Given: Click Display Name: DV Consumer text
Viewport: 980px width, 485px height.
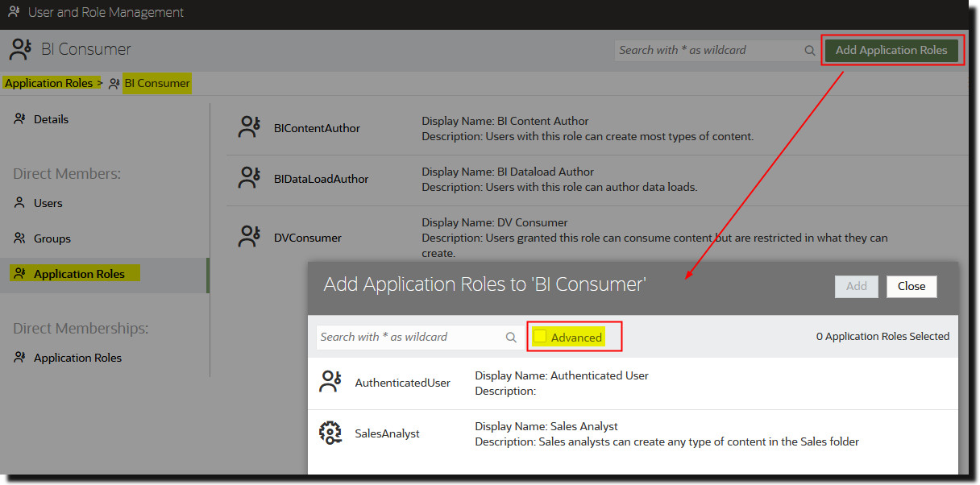Looking at the screenshot, I should 495,222.
